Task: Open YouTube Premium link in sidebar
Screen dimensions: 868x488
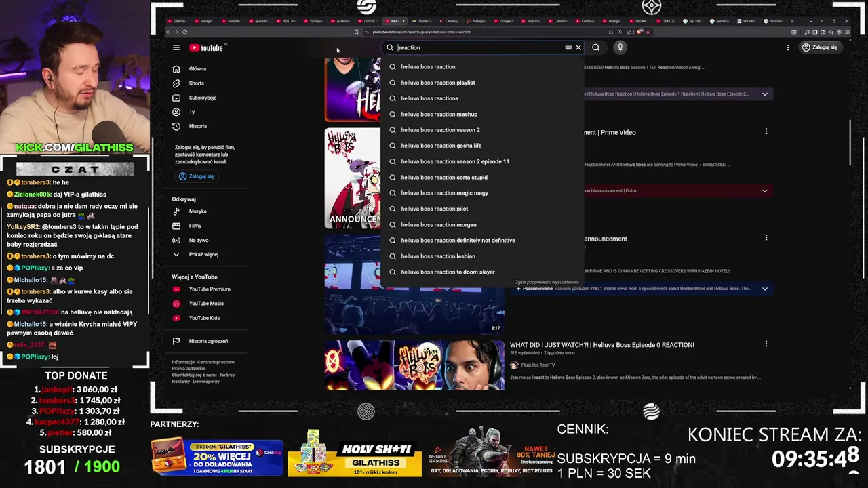Action: tap(210, 289)
